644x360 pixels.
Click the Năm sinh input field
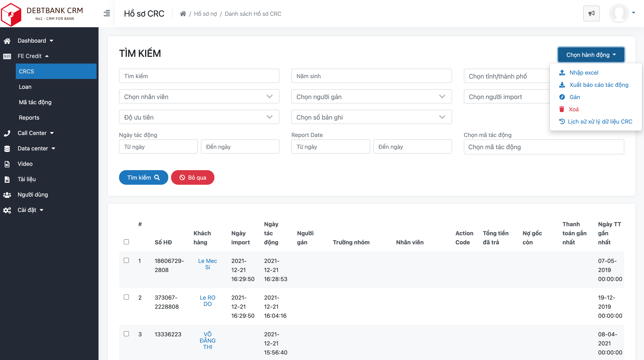(371, 76)
